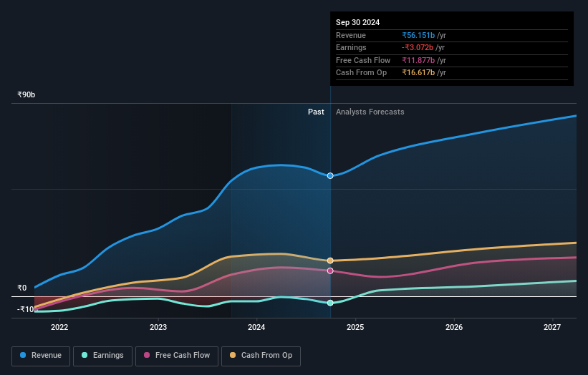Screen dimensions: 588x375
Task: Click the ₹0 y-axis label
Action: [22, 288]
